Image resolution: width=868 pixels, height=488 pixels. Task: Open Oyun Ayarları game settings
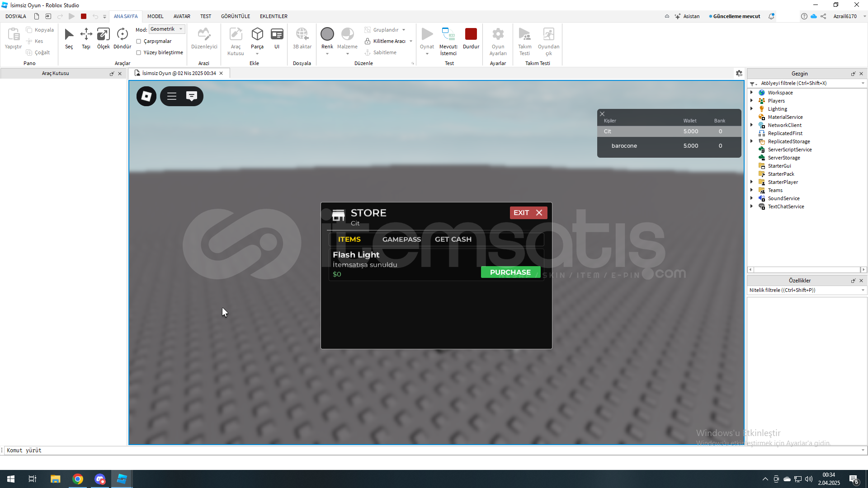click(x=498, y=42)
